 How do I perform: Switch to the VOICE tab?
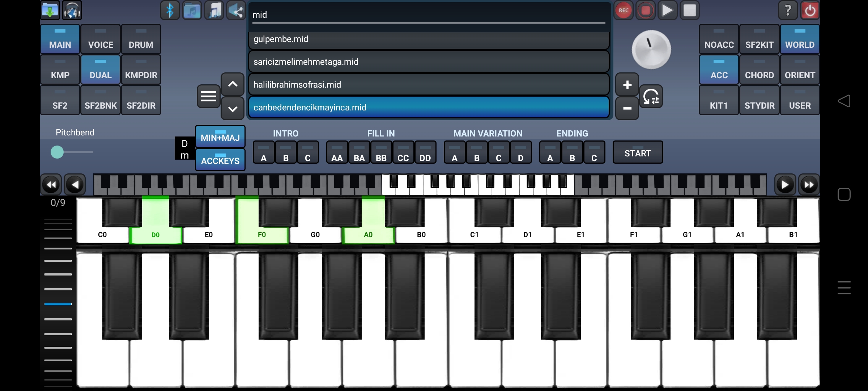point(101,39)
